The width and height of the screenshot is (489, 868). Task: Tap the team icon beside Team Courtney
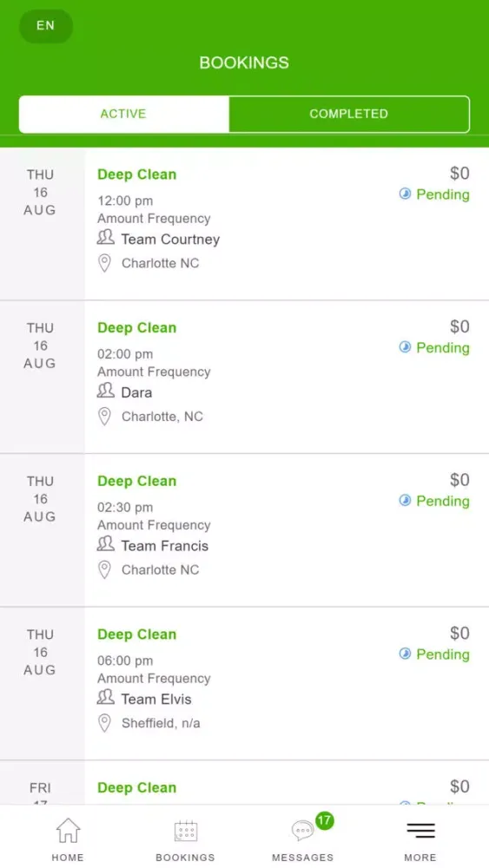pyautogui.click(x=105, y=238)
